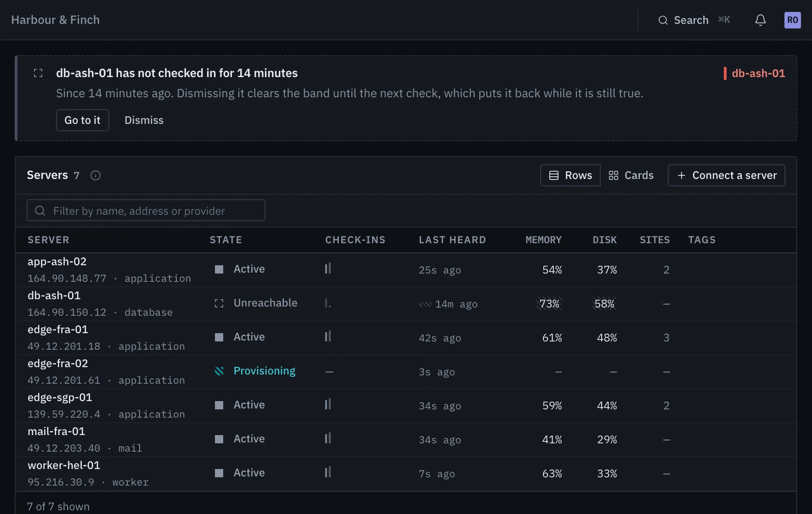Open the edge-fra-02 server name
This screenshot has width=812, height=514.
(58, 363)
